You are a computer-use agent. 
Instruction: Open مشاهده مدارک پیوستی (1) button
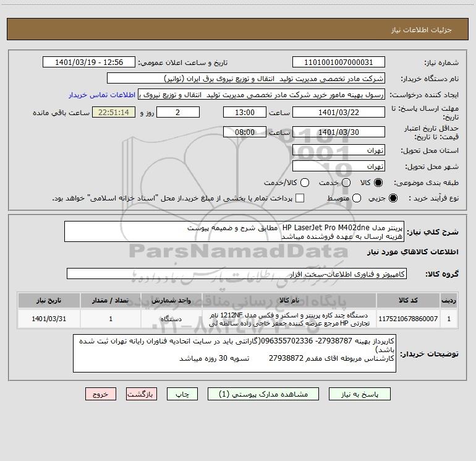coord(263,394)
